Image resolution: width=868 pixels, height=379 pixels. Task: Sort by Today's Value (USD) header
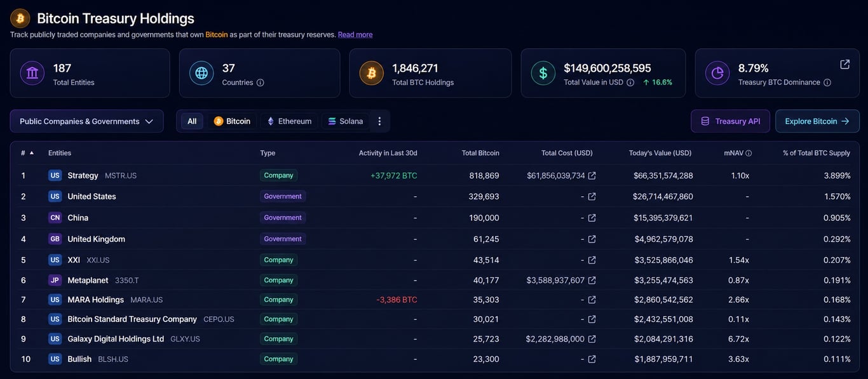tap(660, 153)
